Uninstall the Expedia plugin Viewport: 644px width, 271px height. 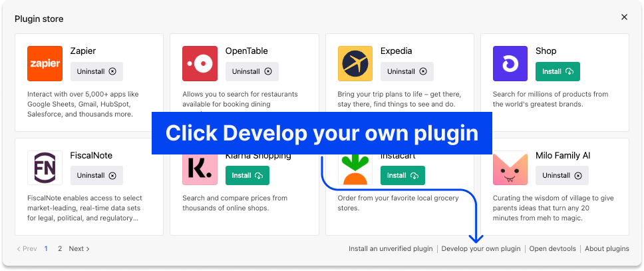pyautogui.click(x=407, y=71)
